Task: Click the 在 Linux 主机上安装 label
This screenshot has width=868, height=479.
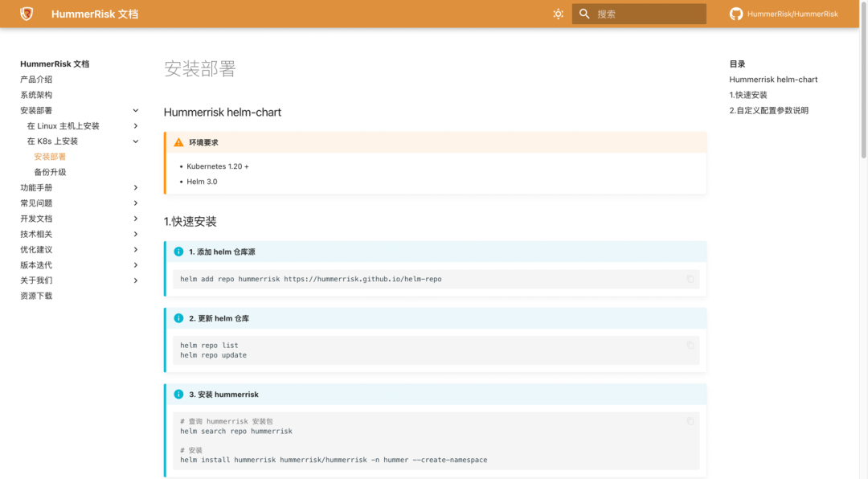Action: click(63, 125)
